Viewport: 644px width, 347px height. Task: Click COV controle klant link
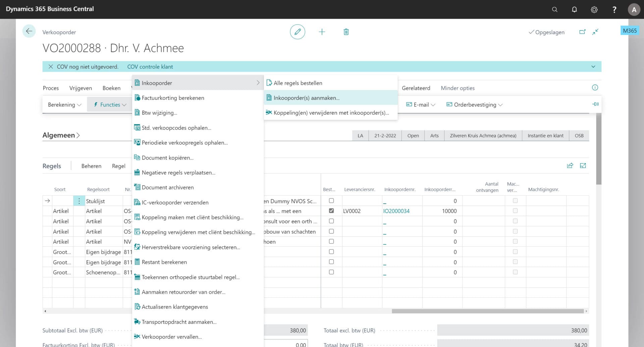(150, 67)
